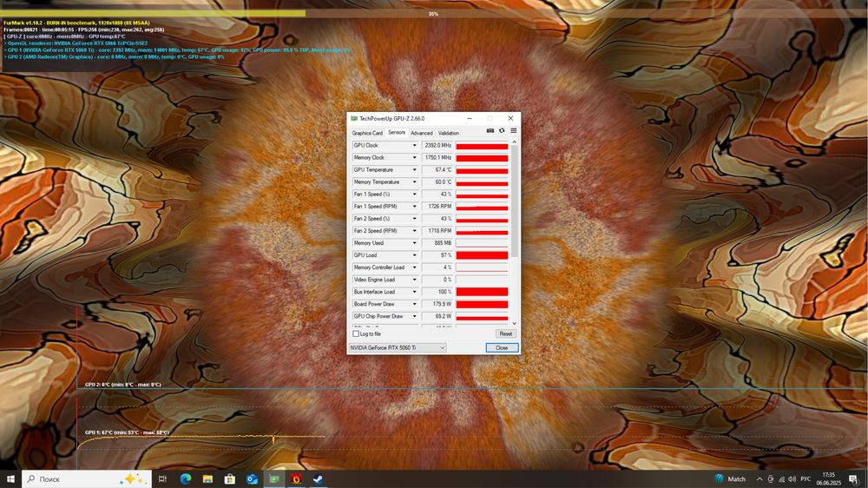Viewport: 868px width, 488px height.
Task: Open the NVIDIA GeForce RTX 5060 Ti selector
Action: [x=398, y=348]
